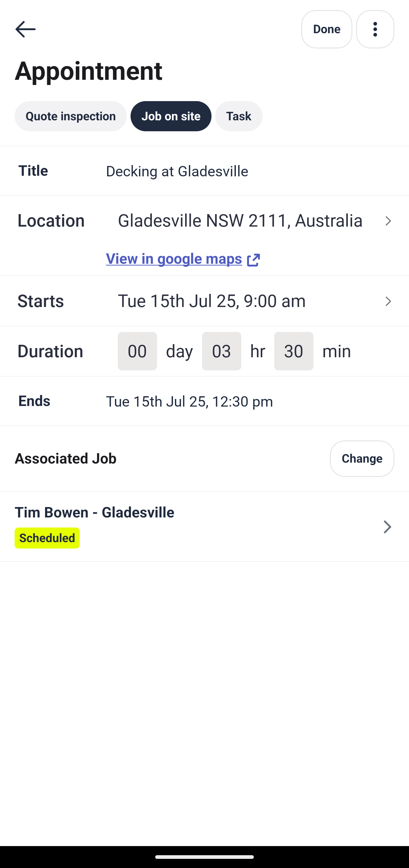Open the View in google maps link
409x868 pixels.
point(174,259)
